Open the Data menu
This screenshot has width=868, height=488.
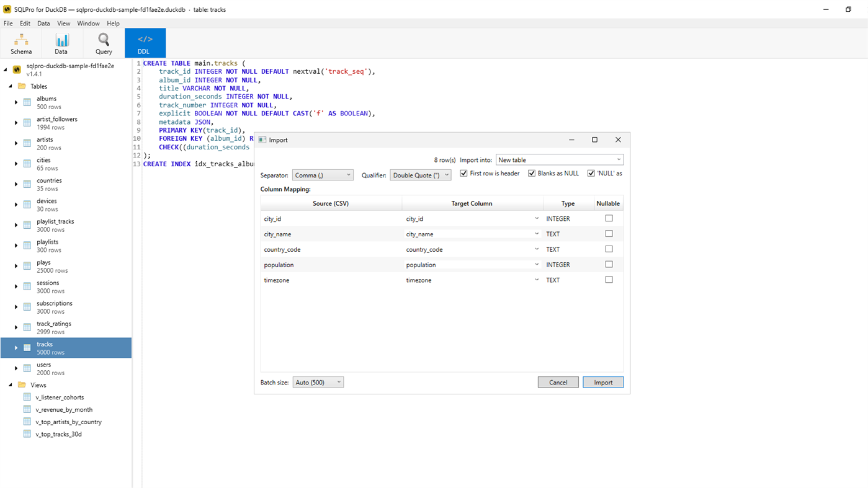(x=43, y=24)
